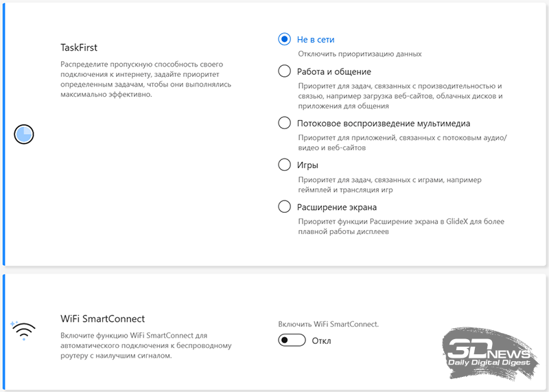The height and width of the screenshot is (392, 549).
Task: Click the 'Потоковое воспроизведение мультимедиа' label text
Action: pyautogui.click(x=384, y=124)
